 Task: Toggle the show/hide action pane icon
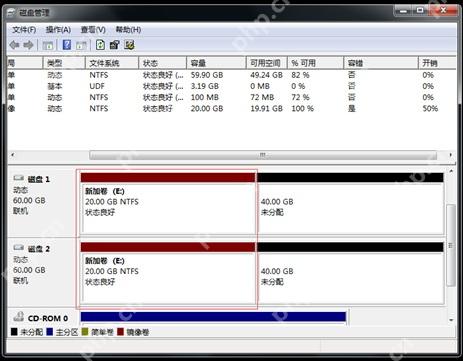click(x=81, y=45)
